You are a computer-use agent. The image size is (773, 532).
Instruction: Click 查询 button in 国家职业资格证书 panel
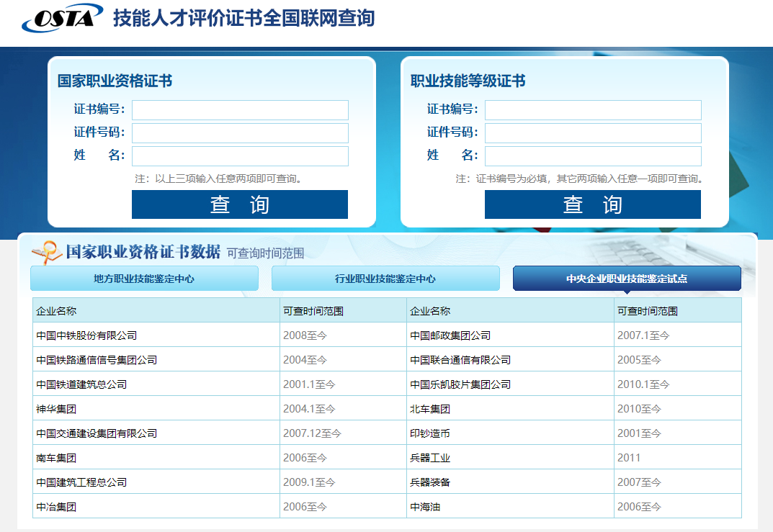click(x=240, y=204)
